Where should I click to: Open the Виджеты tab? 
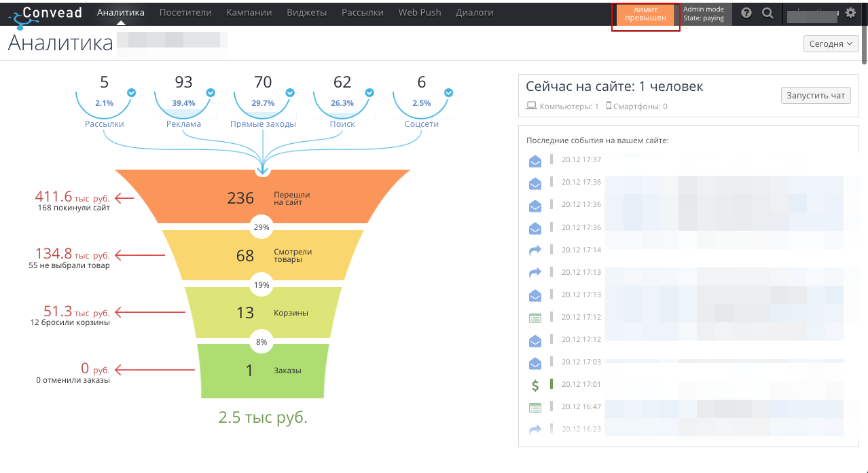point(306,12)
